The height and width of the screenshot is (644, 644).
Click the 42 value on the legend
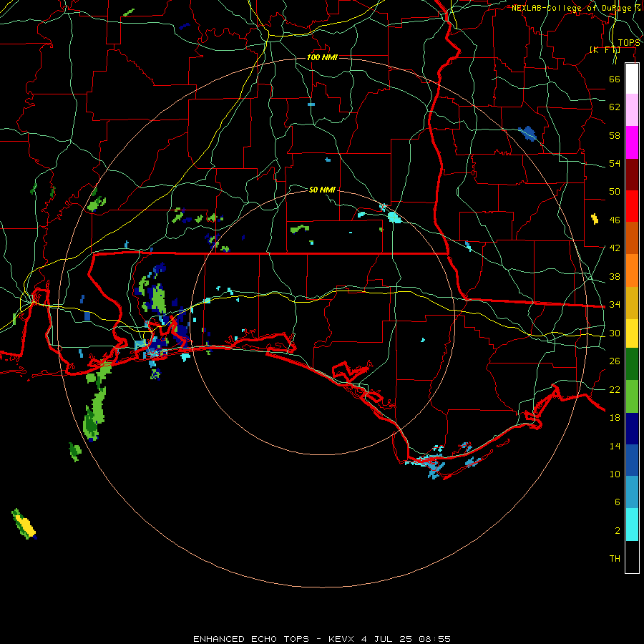pyautogui.click(x=615, y=248)
